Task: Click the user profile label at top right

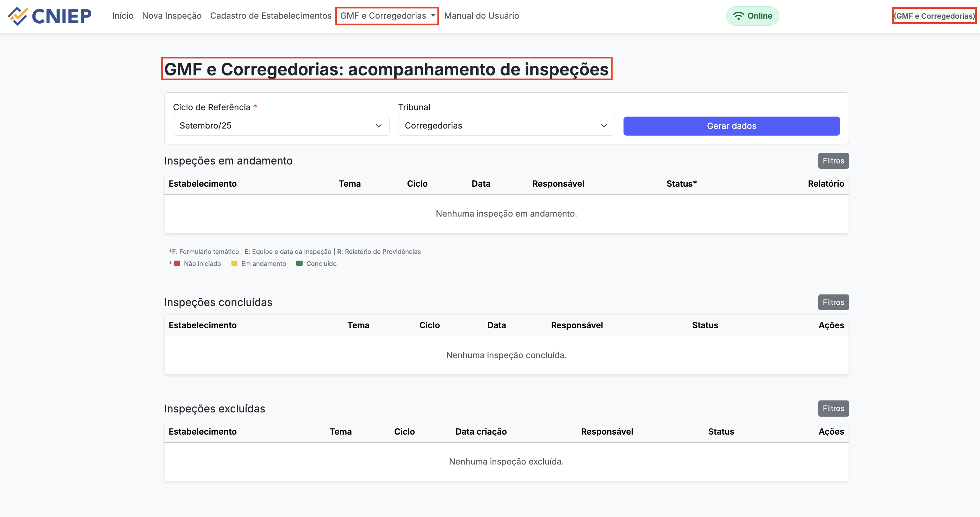Action: point(934,16)
